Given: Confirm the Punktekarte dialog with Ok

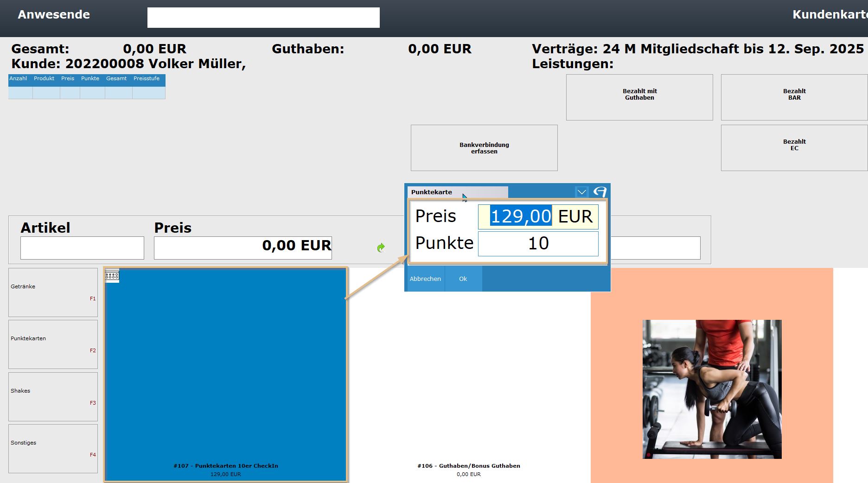Looking at the screenshot, I should click(x=463, y=279).
